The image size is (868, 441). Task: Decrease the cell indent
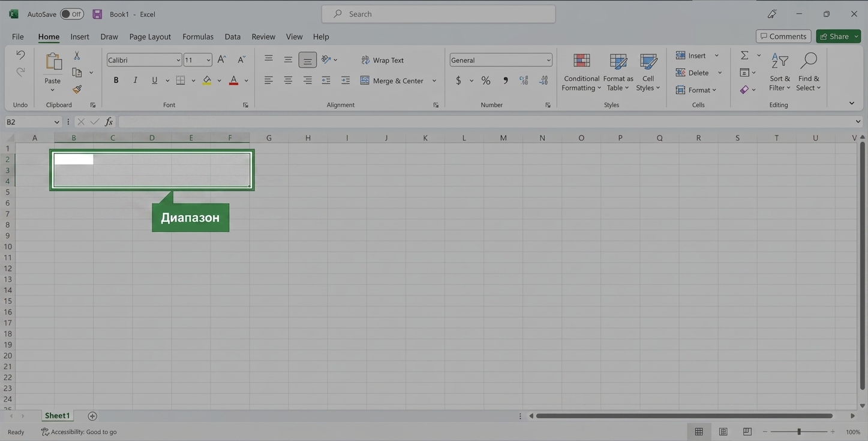326,80
